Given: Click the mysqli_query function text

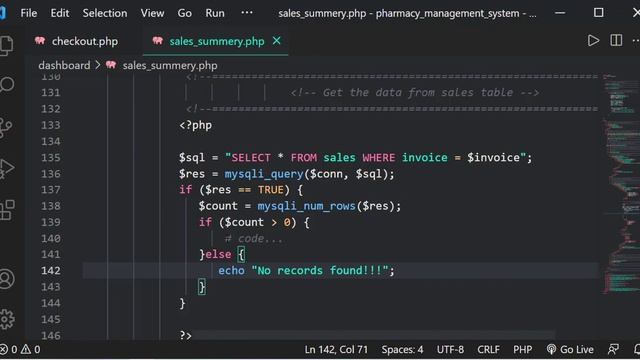Looking at the screenshot, I should [264, 174].
